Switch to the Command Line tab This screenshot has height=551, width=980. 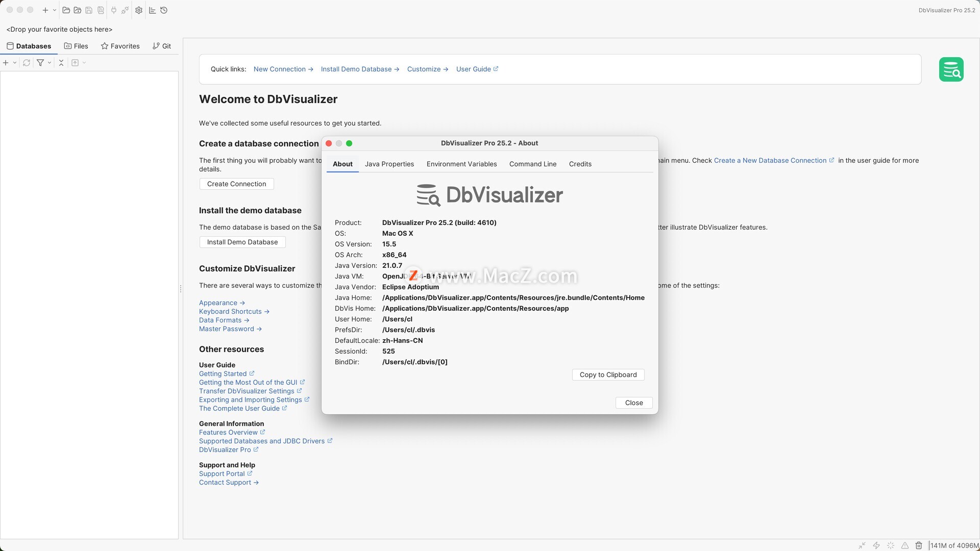pyautogui.click(x=533, y=164)
